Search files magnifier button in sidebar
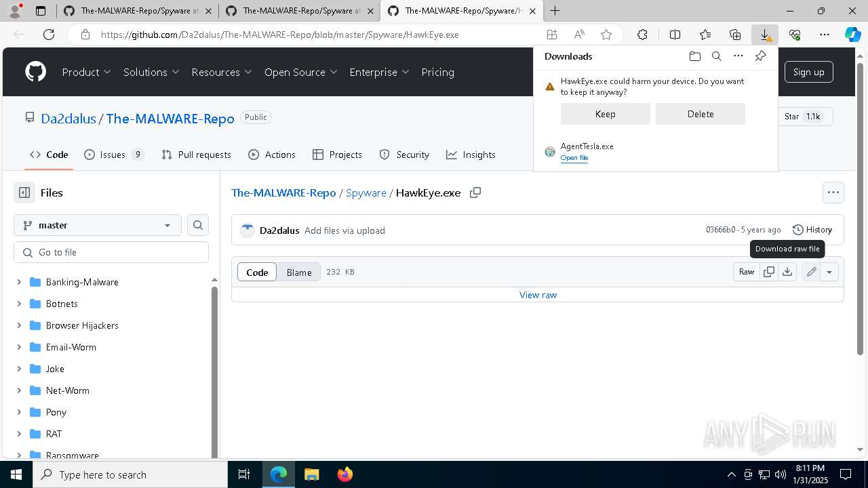 coord(198,225)
